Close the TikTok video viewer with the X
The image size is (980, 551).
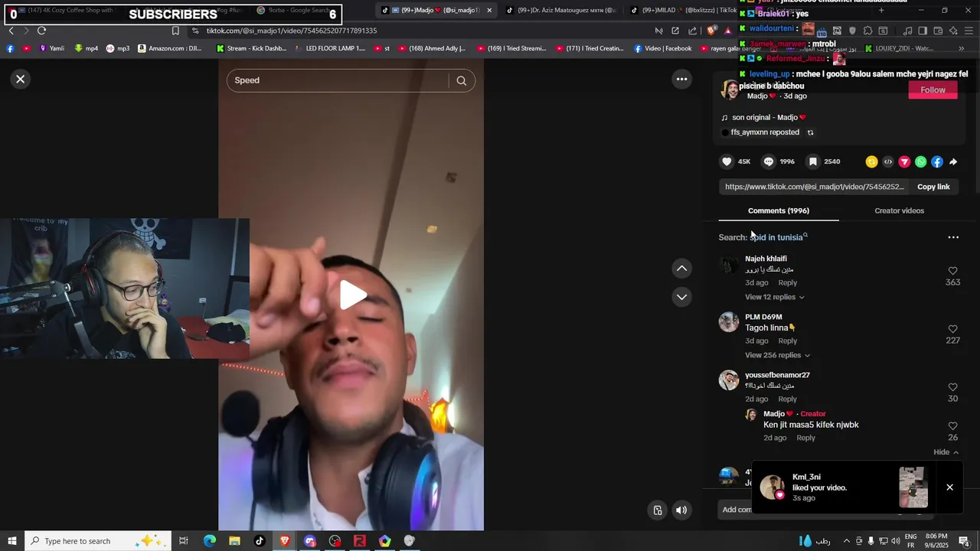(21, 79)
